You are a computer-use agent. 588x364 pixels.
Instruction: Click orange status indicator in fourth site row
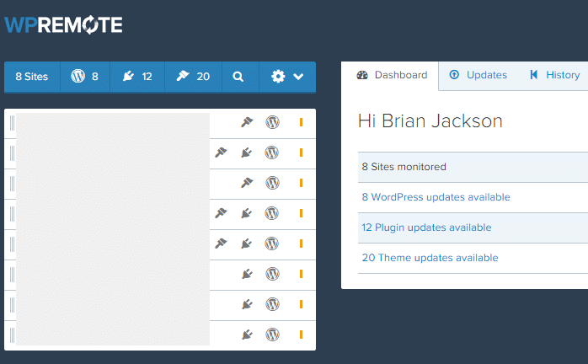tap(301, 213)
